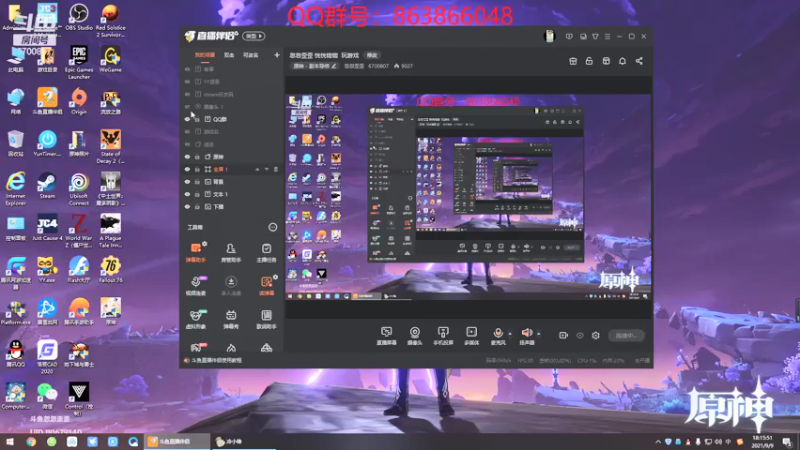Image resolution: width=800 pixels, height=450 pixels.
Task: Open the 歌词助手 lyrics assistant tool
Action: coord(266,319)
